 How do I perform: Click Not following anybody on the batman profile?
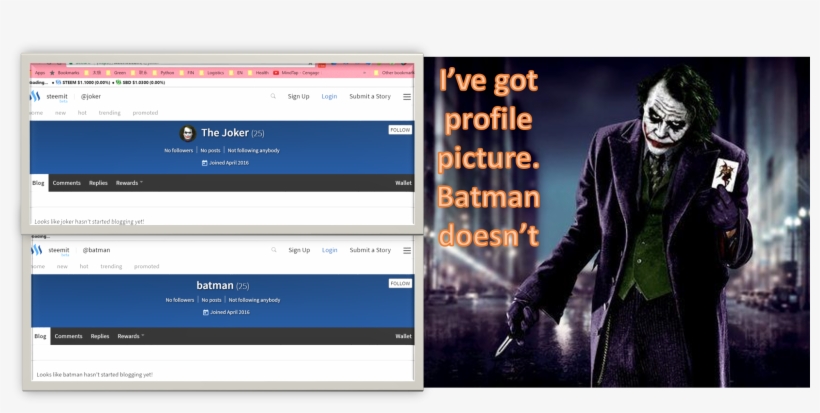tap(255, 300)
